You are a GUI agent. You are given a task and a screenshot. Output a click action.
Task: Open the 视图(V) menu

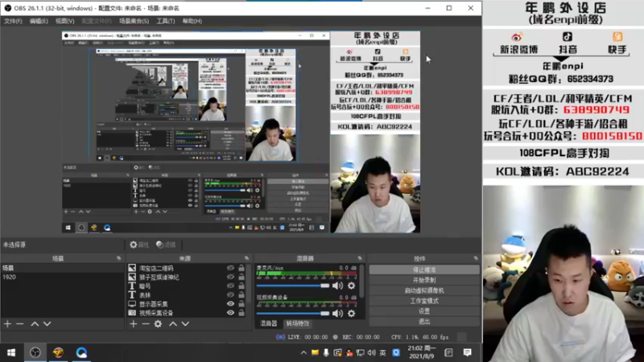tap(65, 21)
